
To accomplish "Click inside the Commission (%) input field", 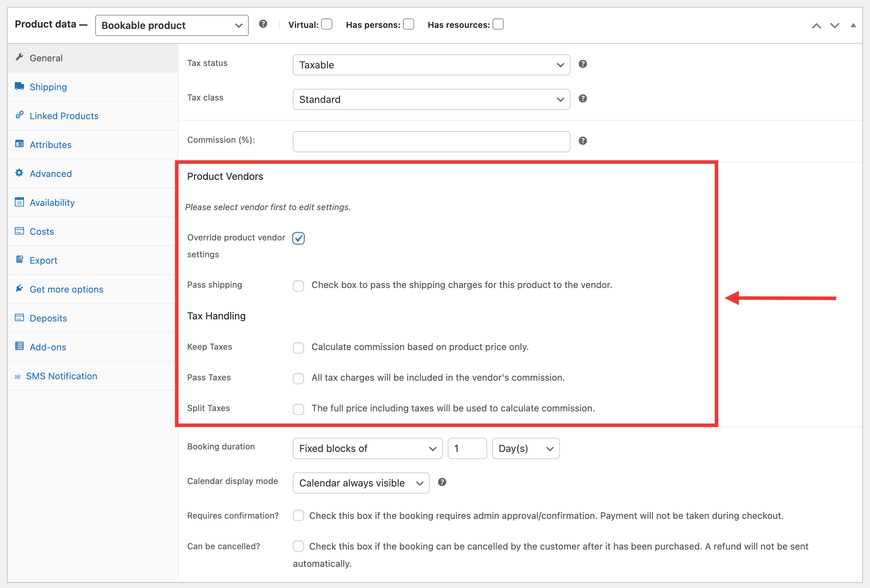I will pyautogui.click(x=431, y=141).
